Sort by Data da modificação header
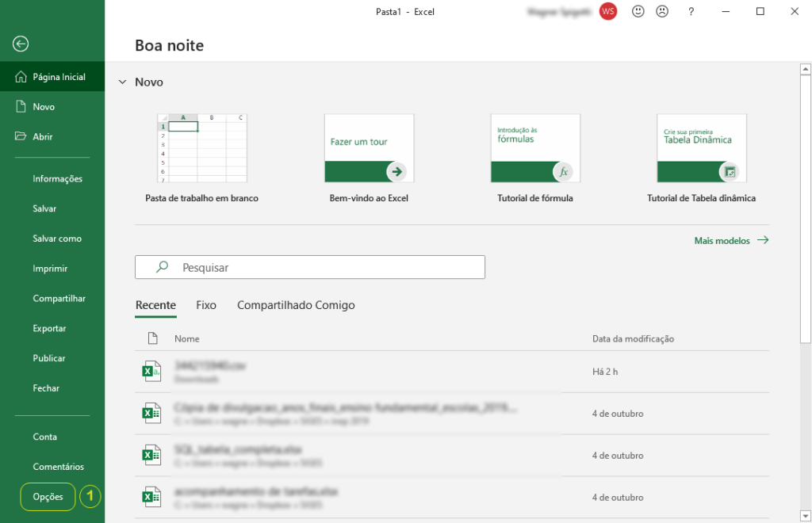The width and height of the screenshot is (812, 523). [634, 339]
